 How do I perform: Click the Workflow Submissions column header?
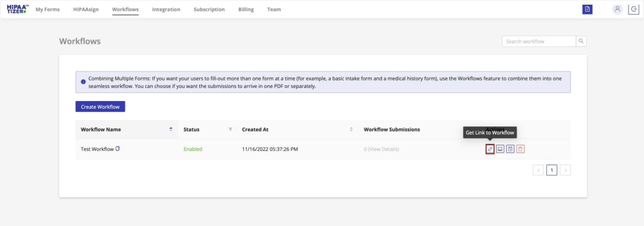click(392, 130)
